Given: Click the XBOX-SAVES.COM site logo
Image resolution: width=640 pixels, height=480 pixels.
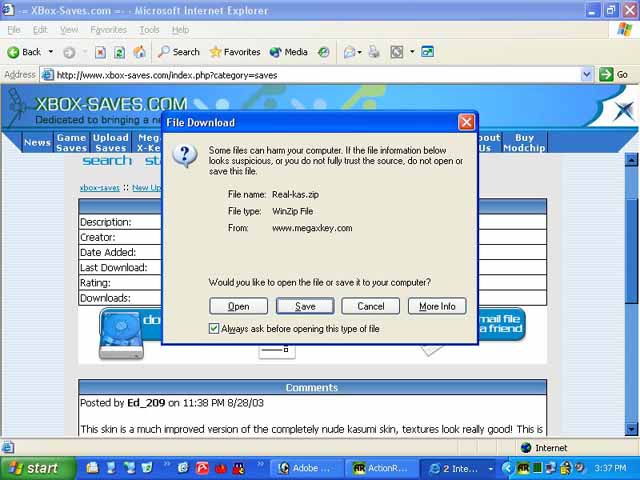Looking at the screenshot, I should point(111,104).
